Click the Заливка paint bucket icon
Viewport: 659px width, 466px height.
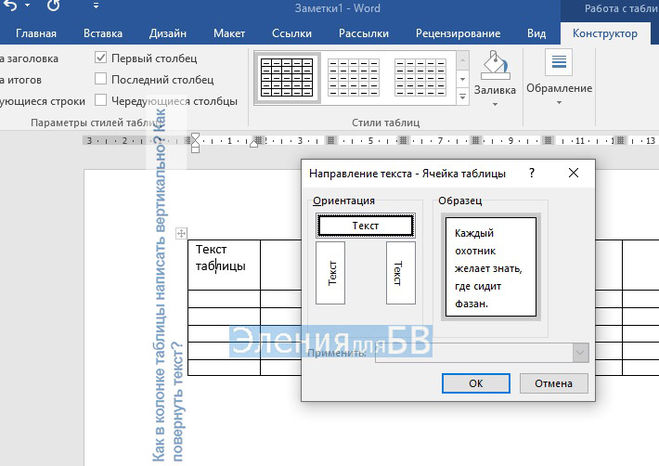(495, 65)
